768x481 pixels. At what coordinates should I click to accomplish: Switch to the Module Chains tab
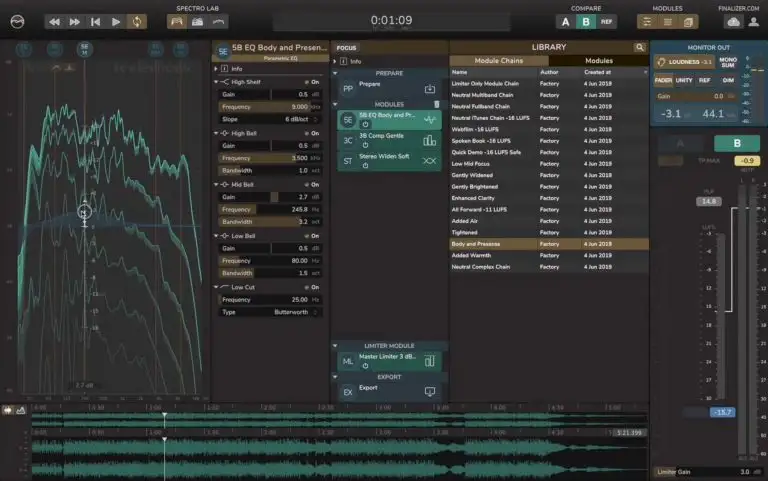[x=499, y=61]
